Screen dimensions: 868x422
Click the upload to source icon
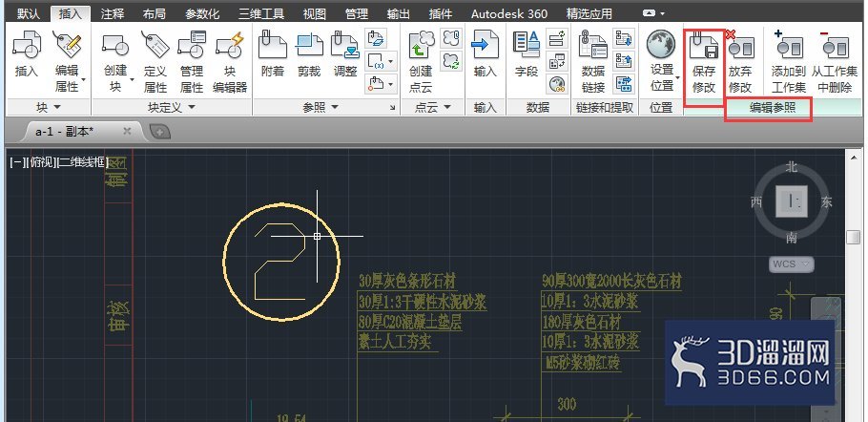pyautogui.click(x=625, y=61)
